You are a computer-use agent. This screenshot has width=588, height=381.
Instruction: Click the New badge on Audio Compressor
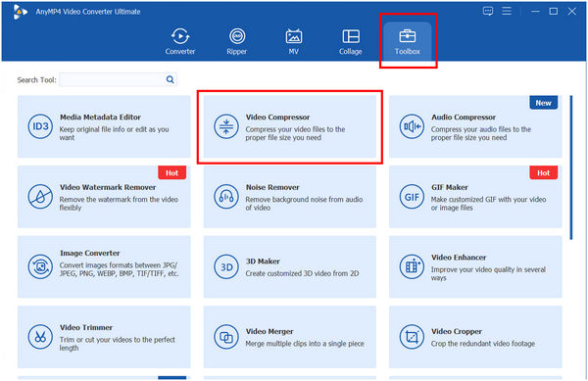pos(543,103)
